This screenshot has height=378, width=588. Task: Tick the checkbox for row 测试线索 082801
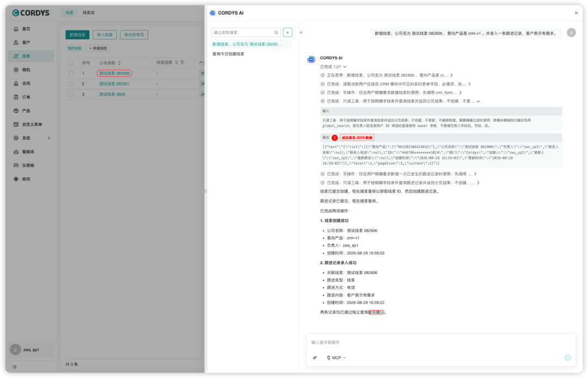point(71,84)
